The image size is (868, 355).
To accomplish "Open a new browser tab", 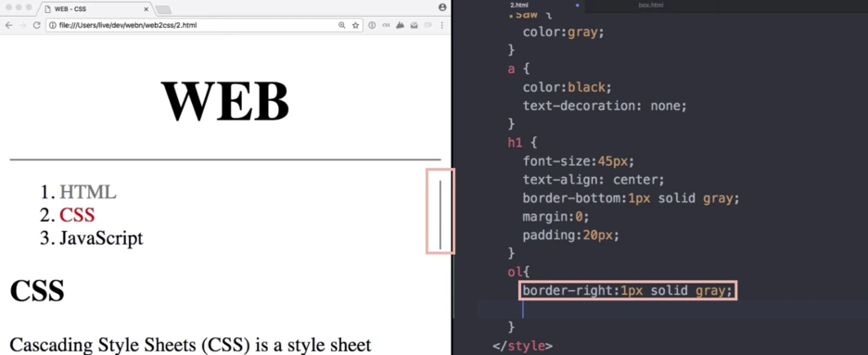I will (163, 10).
